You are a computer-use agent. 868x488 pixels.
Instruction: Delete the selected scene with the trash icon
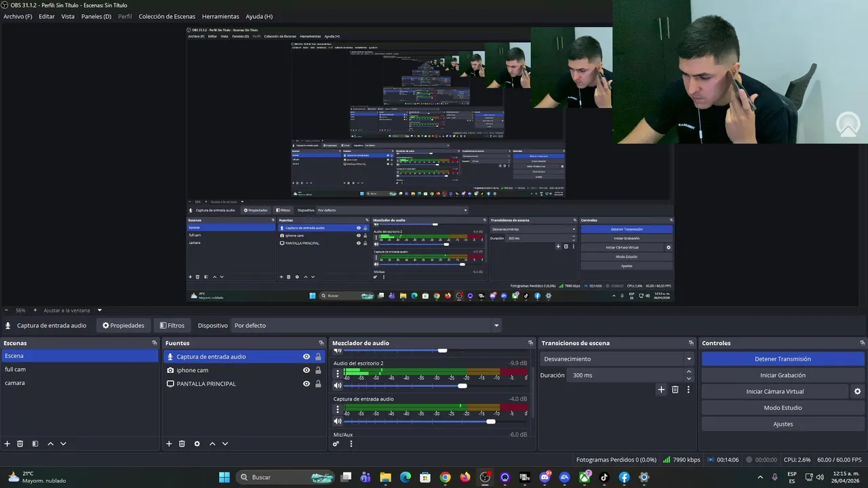pyautogui.click(x=20, y=444)
